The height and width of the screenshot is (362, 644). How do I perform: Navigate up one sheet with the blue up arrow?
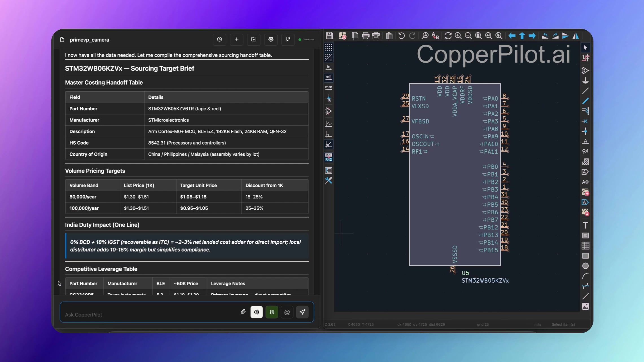tap(522, 36)
